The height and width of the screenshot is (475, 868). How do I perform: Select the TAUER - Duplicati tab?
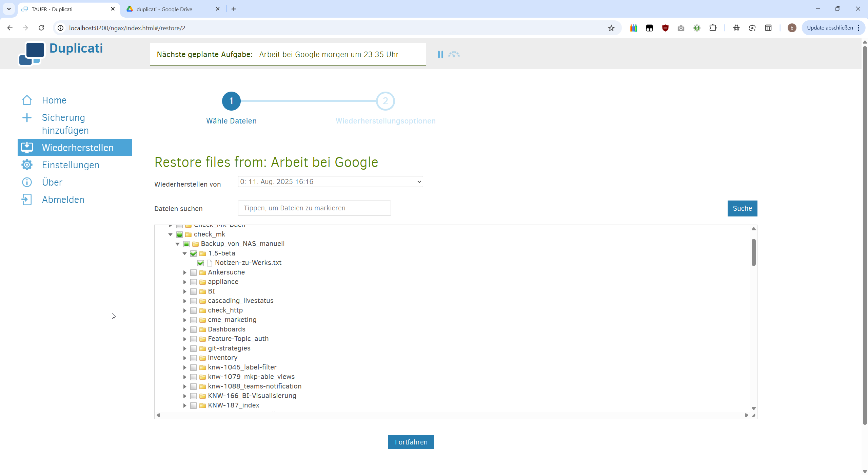click(x=69, y=9)
